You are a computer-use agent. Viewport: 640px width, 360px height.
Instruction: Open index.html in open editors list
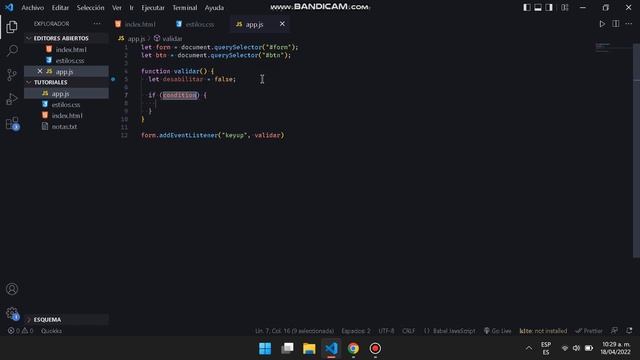(x=67, y=49)
